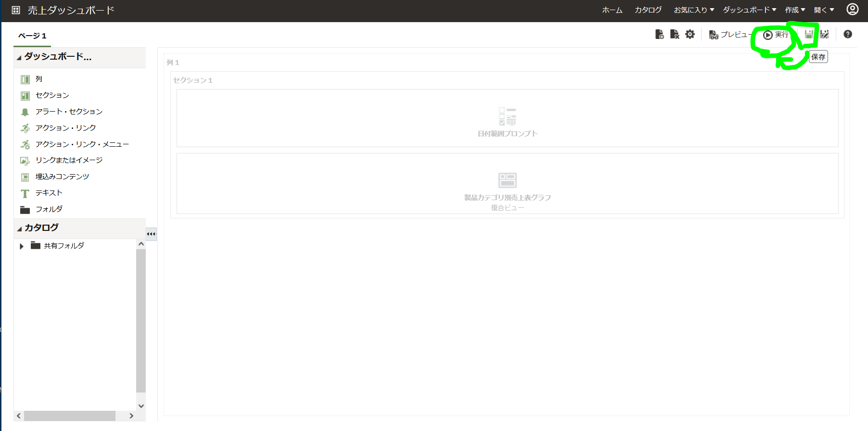Select the テキスト label
Viewport: 868px width, 431px height.
[x=49, y=193]
